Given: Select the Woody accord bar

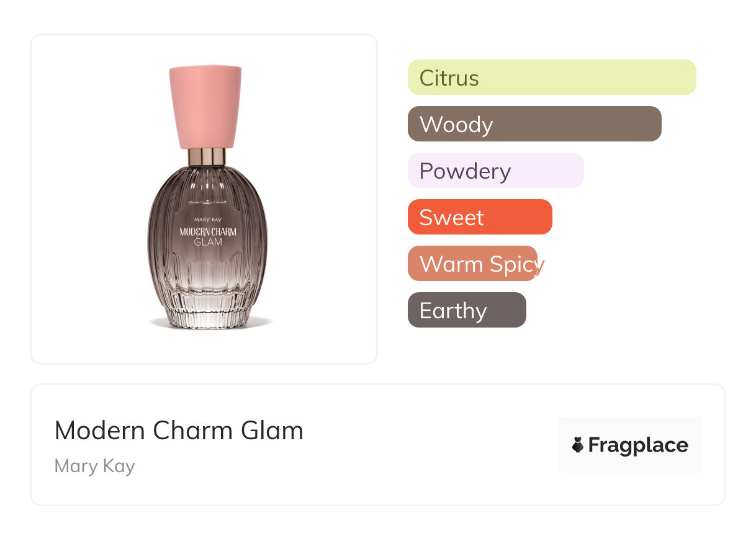Looking at the screenshot, I should (534, 124).
